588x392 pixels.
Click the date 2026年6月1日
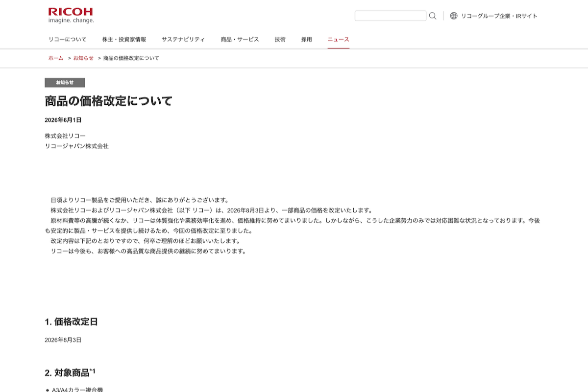point(63,120)
